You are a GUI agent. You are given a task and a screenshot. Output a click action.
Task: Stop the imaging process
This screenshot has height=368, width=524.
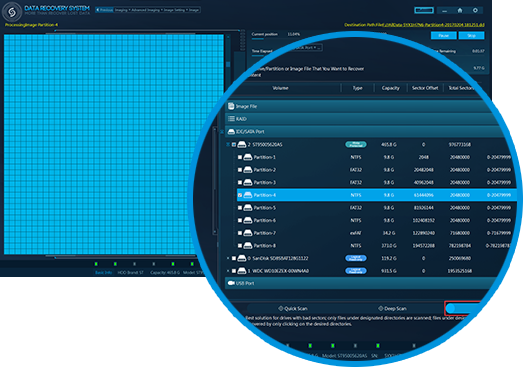pyautogui.click(x=471, y=35)
